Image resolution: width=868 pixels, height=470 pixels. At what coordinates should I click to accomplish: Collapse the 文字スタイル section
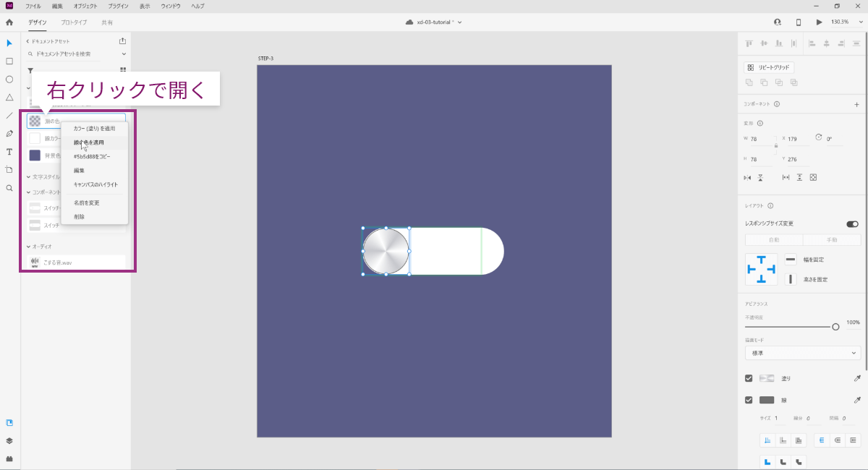pyautogui.click(x=29, y=176)
